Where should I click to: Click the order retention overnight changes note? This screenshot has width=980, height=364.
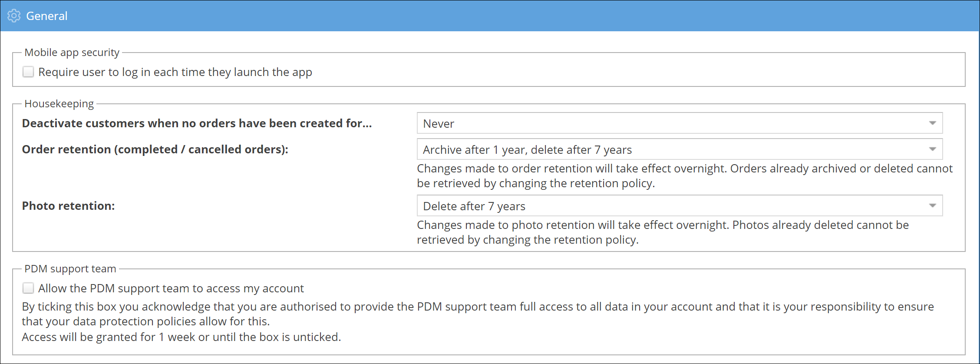684,176
